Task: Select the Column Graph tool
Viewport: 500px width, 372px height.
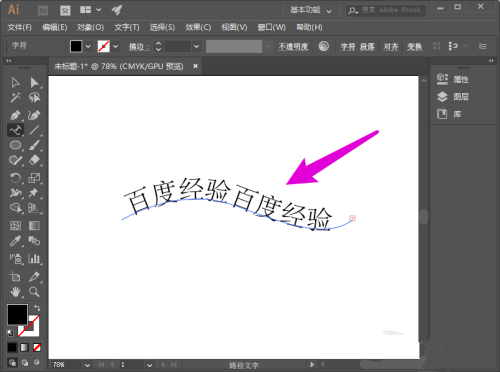Action: [34, 259]
